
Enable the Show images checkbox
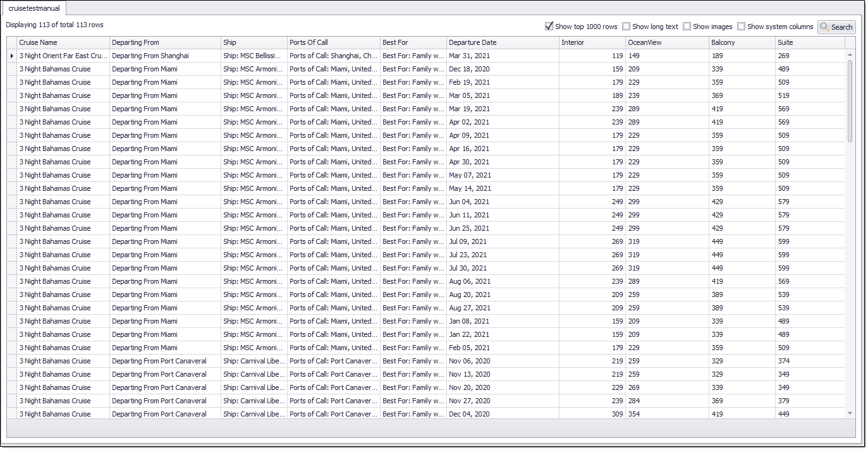[x=687, y=27]
